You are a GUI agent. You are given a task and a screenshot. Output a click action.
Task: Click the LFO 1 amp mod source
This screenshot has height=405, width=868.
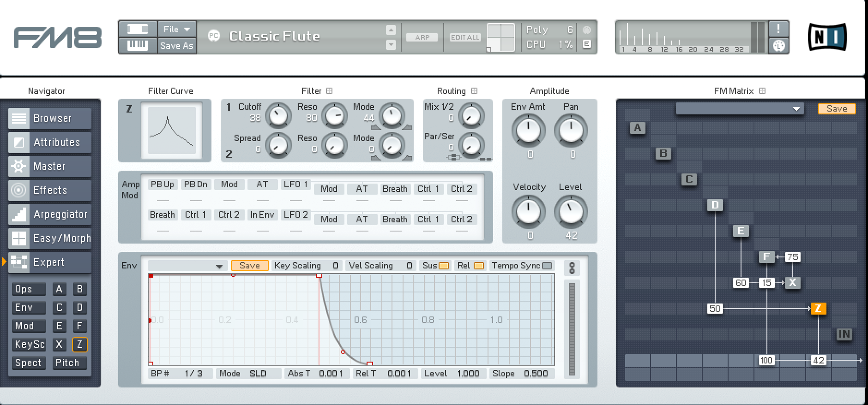pos(295,185)
